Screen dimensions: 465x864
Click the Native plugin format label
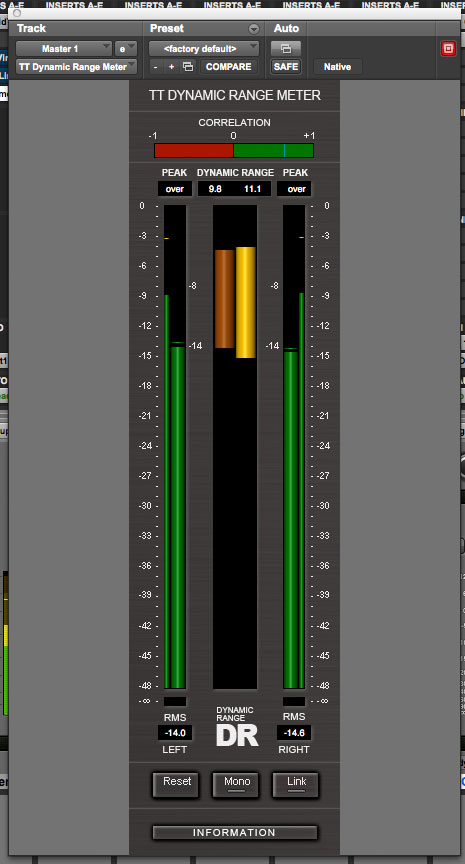pos(337,67)
